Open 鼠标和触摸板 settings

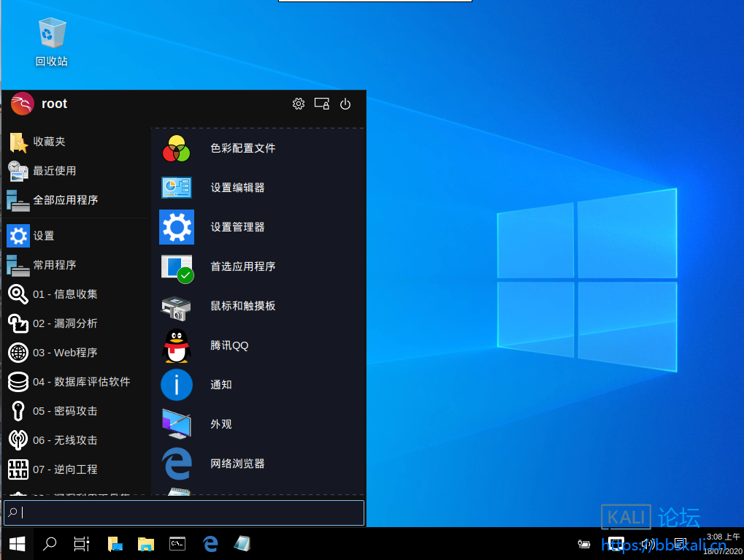click(242, 305)
